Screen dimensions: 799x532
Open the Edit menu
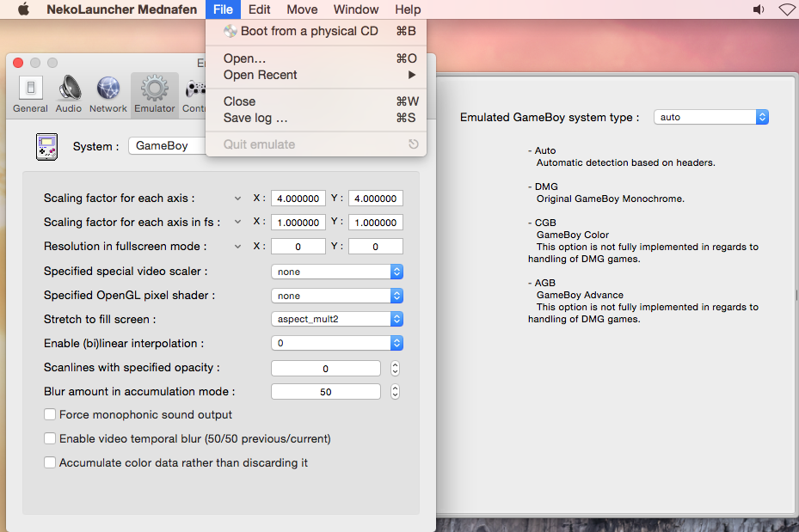[260, 9]
